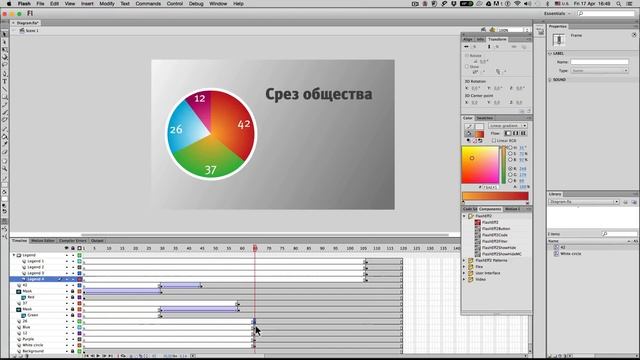Open the Spotlight search in menu bar
640x360 pixels.
click(x=619, y=4)
